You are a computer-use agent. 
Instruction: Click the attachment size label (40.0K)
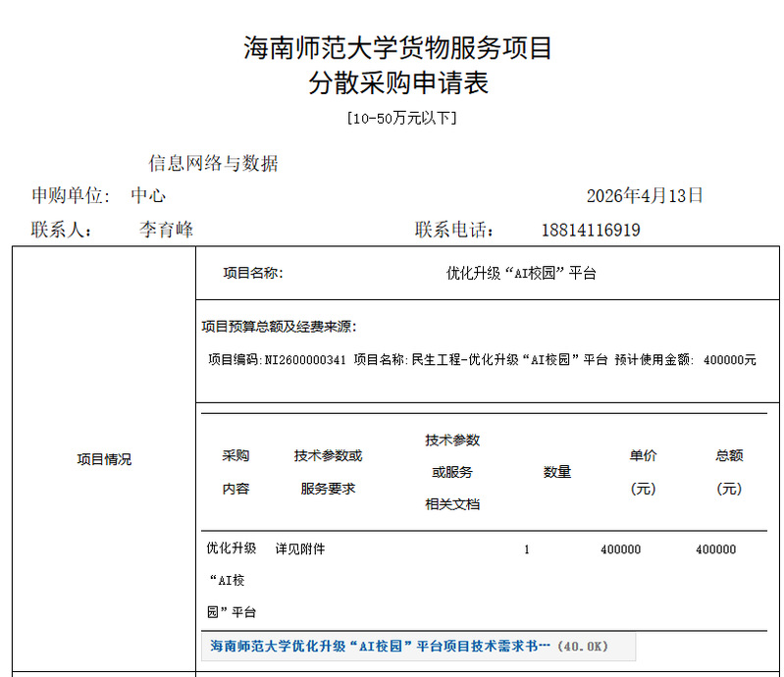tap(583, 647)
